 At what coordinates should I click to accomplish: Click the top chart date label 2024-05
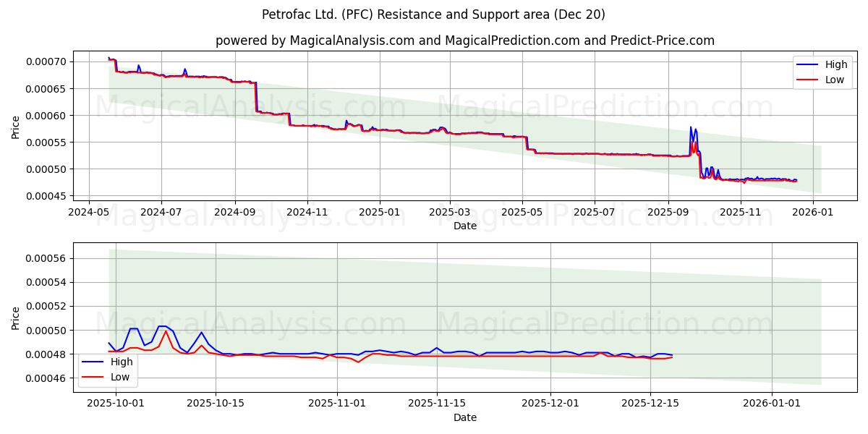[89, 212]
